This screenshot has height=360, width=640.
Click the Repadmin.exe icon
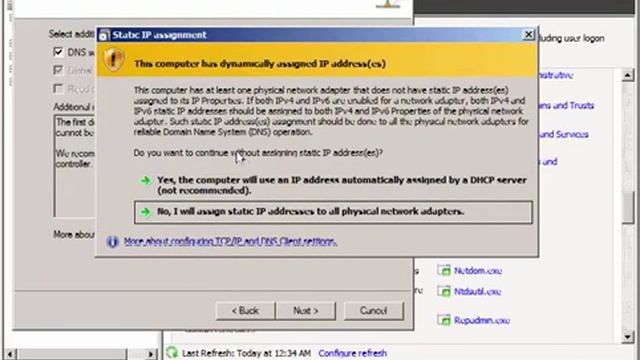coord(444,320)
